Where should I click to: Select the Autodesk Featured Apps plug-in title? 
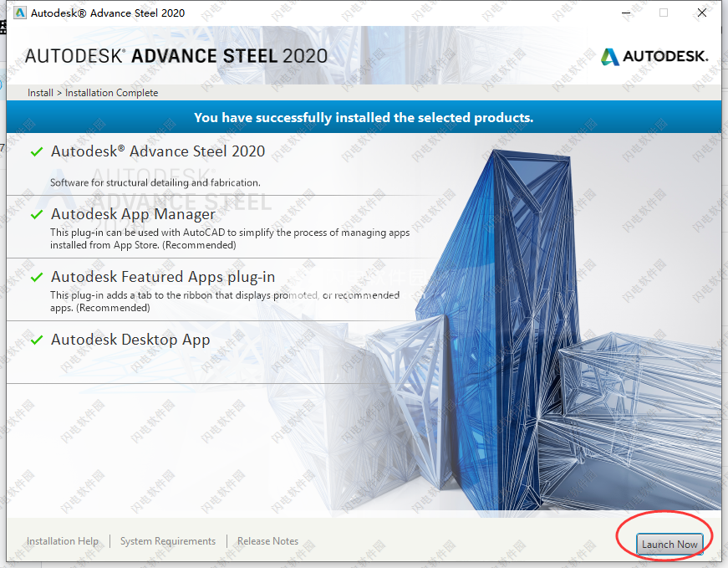pos(163,277)
